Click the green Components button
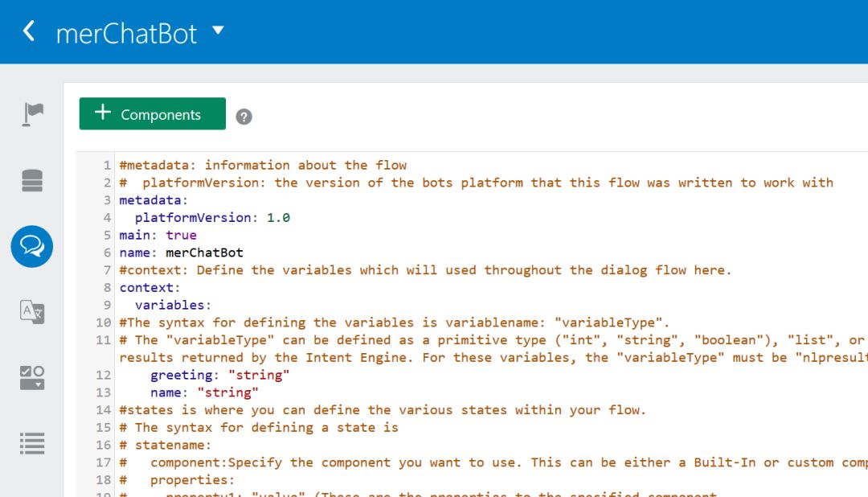Viewport: 868px width, 497px height. [152, 113]
